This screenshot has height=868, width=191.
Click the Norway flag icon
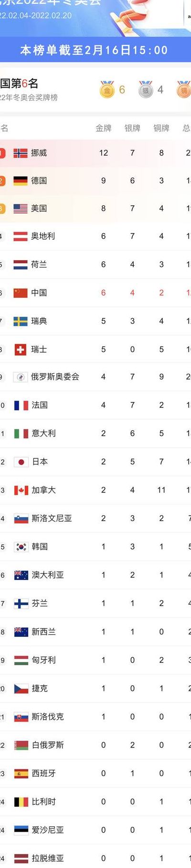[x=21, y=153]
